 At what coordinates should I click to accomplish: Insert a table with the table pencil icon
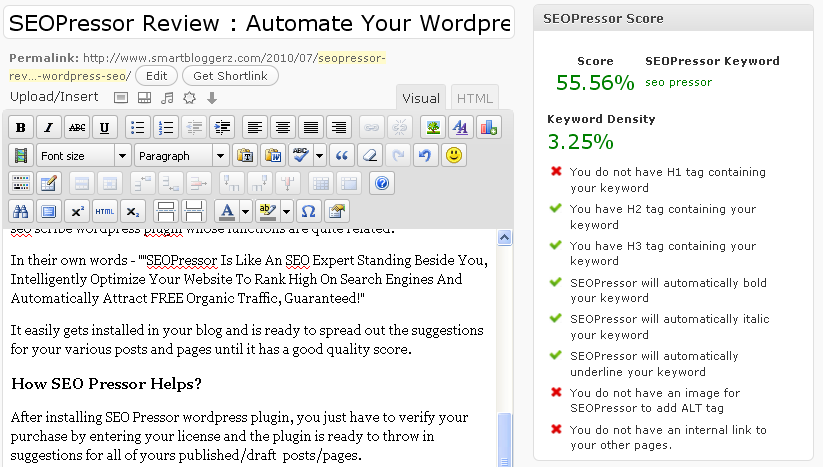(x=48, y=183)
